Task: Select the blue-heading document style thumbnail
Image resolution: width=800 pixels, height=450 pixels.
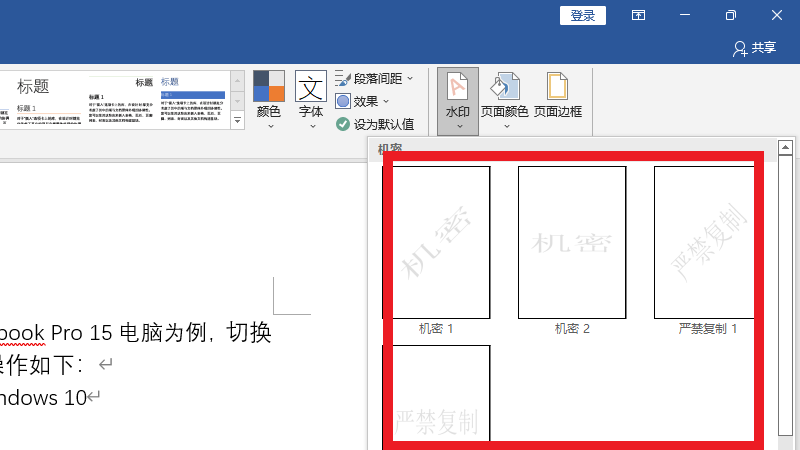Action: click(x=193, y=98)
